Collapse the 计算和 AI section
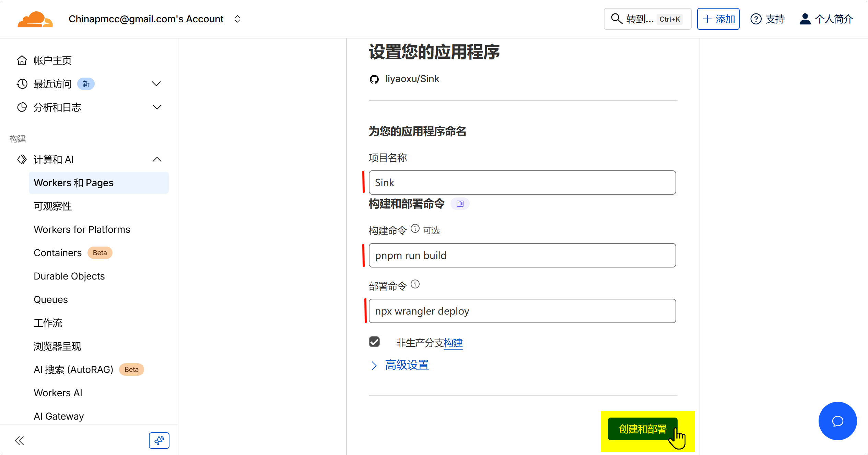The height and width of the screenshot is (455, 868). [157, 159]
